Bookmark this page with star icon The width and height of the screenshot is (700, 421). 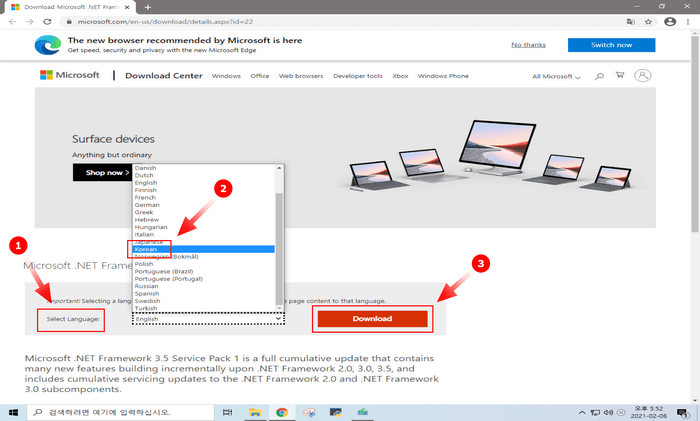point(648,21)
